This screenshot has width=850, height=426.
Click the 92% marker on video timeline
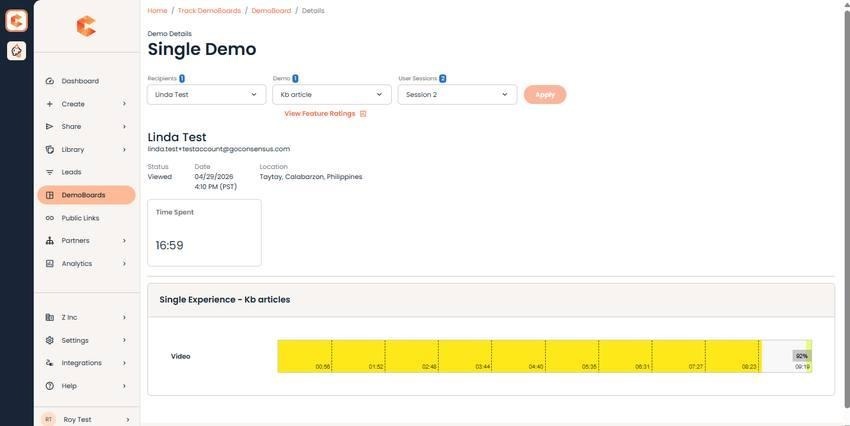pyautogui.click(x=802, y=356)
